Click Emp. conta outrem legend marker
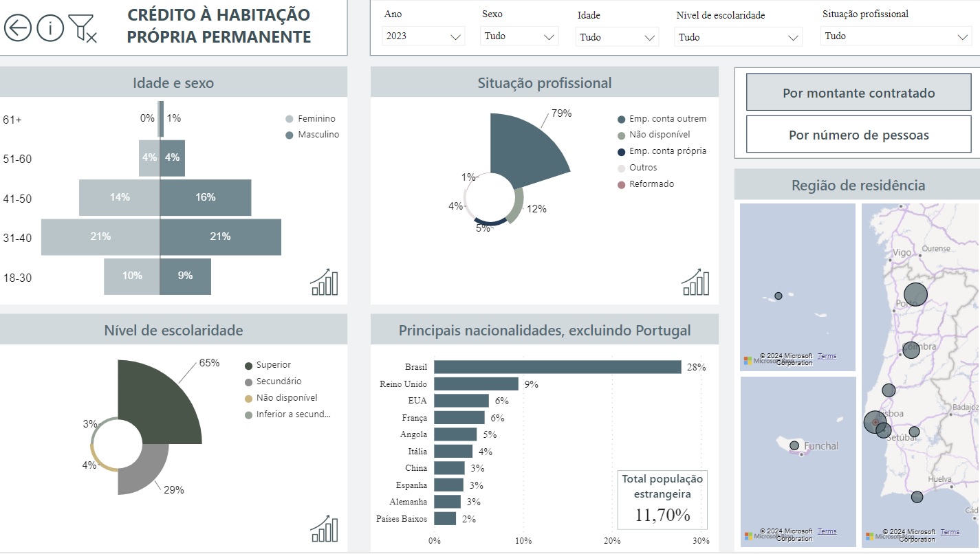The width and height of the screenshot is (980, 554). click(x=622, y=119)
